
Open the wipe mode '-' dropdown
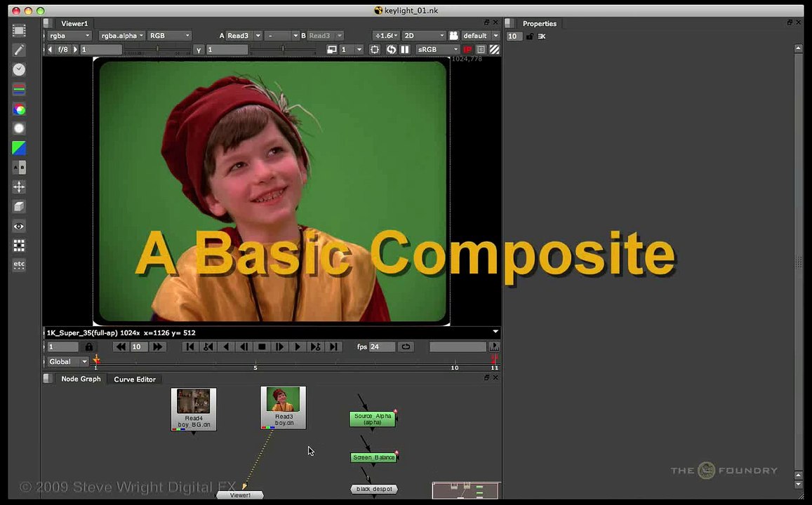coord(281,36)
